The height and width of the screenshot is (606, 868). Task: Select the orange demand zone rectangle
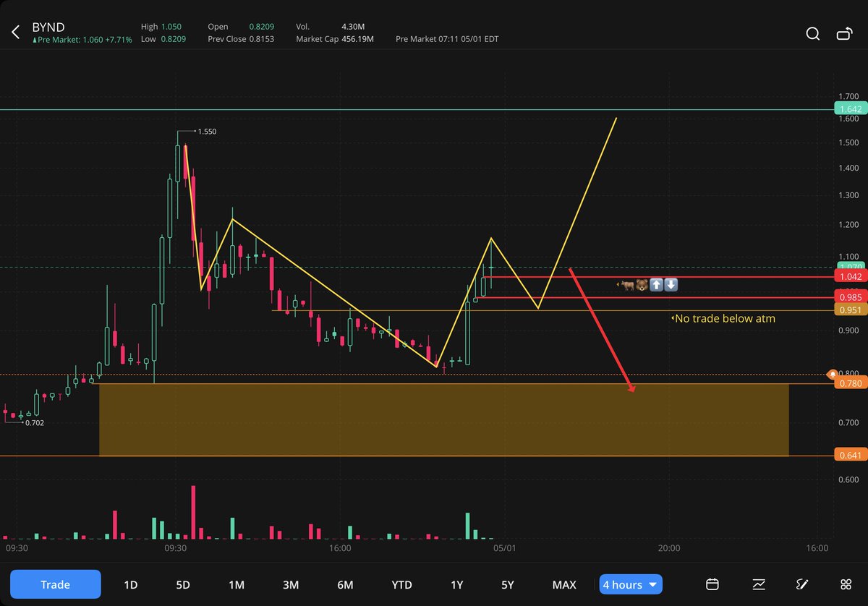pyautogui.click(x=443, y=419)
